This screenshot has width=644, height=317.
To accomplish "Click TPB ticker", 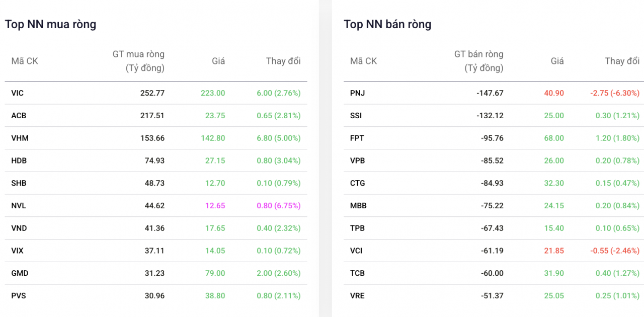I will tap(357, 228).
